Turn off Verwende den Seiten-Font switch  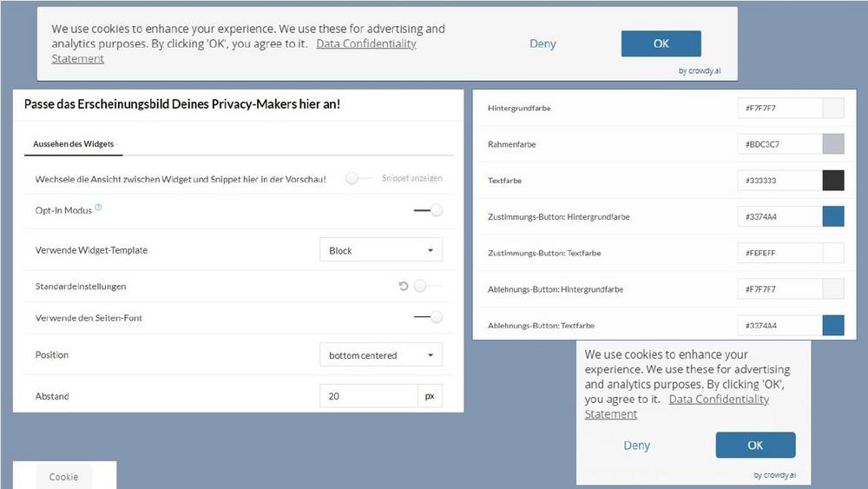coord(429,317)
